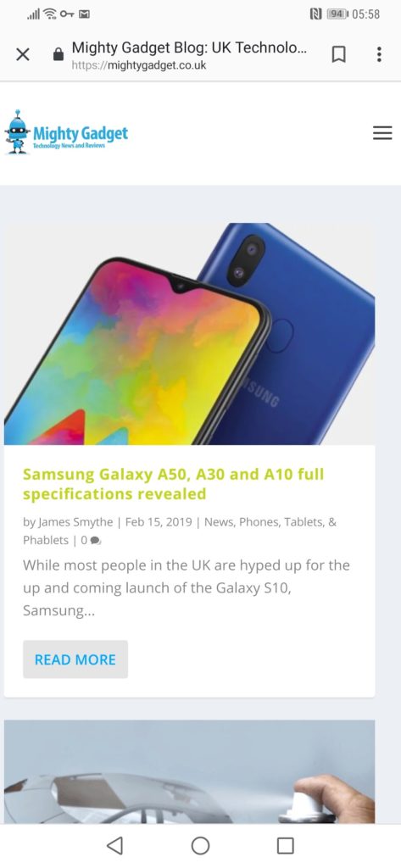Tap the Android back navigation button
This screenshot has width=401, height=868.
click(x=114, y=845)
